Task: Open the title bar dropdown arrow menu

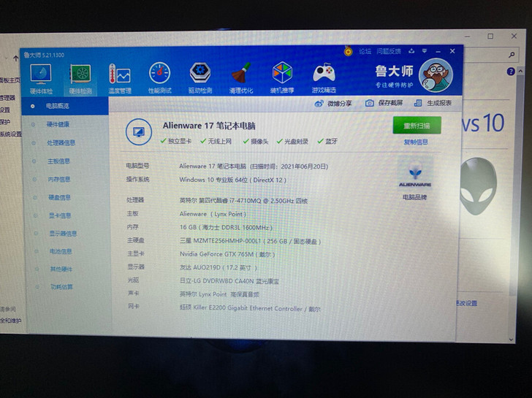Action: tap(425, 51)
